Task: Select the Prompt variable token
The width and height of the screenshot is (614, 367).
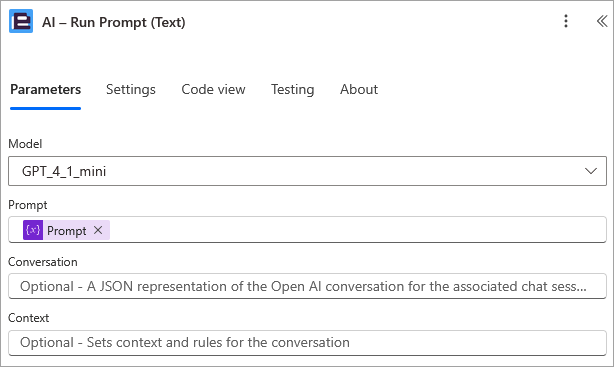Action: (66, 230)
